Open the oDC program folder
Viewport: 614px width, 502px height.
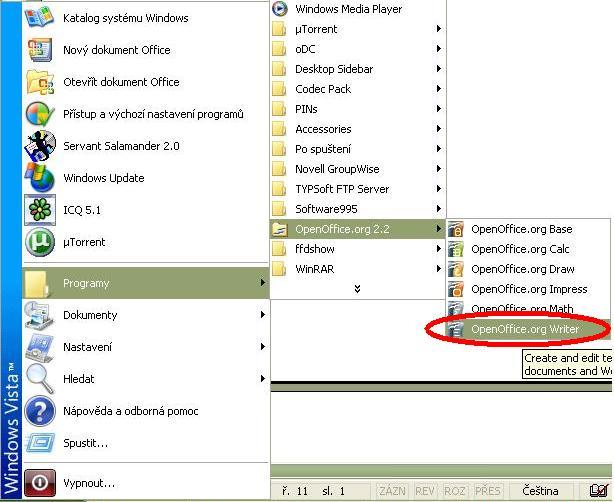[358, 49]
